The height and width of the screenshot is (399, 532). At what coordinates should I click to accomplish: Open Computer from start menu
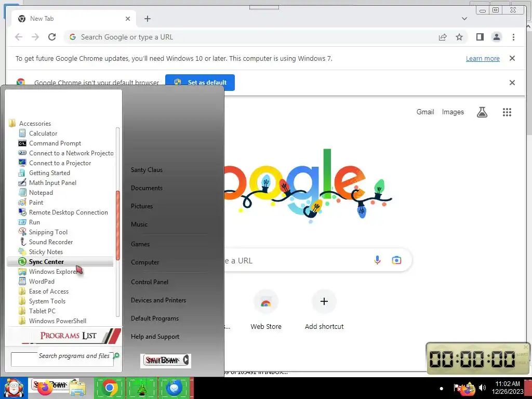click(145, 262)
